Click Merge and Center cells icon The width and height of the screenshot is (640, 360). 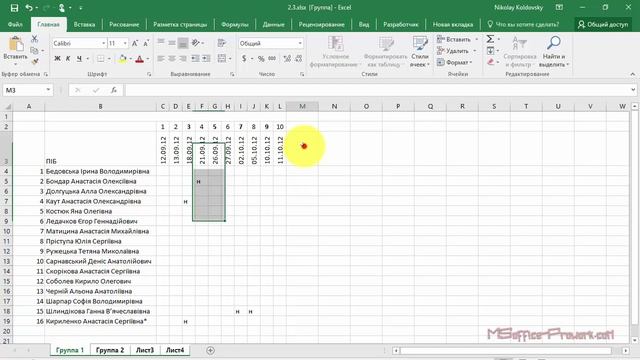222,59
